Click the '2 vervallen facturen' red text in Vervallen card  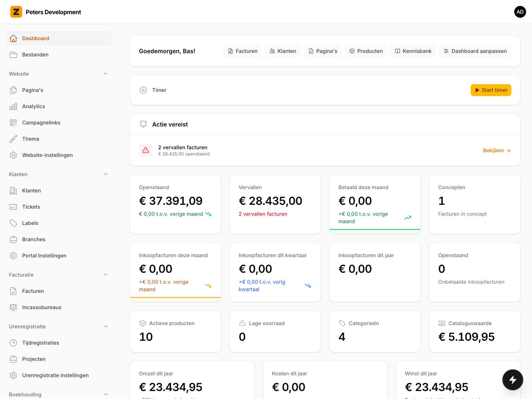tap(263, 214)
